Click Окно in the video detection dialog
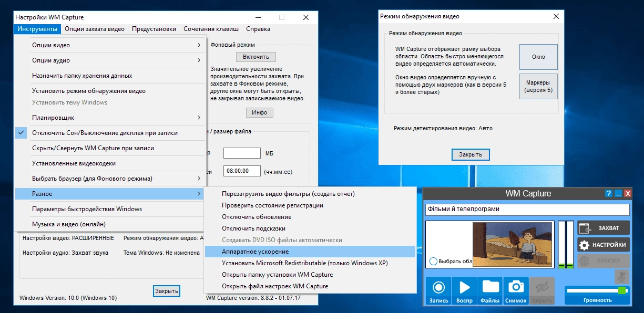 538,57
